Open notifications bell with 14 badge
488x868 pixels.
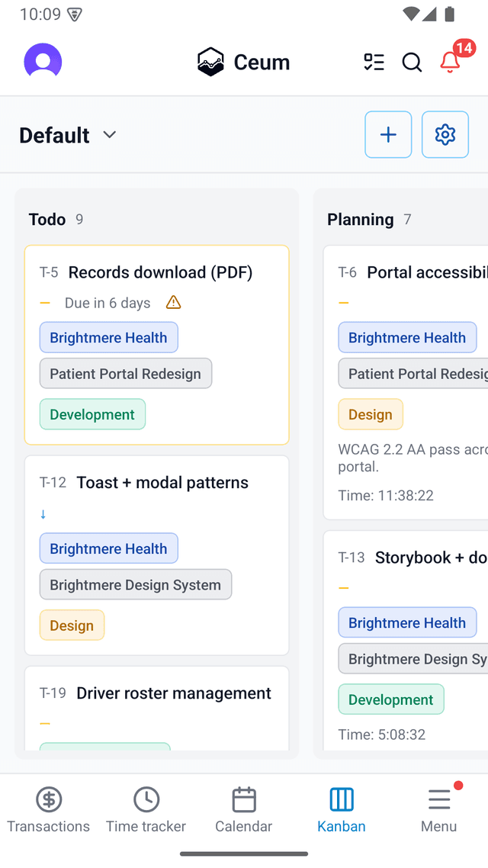[x=451, y=62]
